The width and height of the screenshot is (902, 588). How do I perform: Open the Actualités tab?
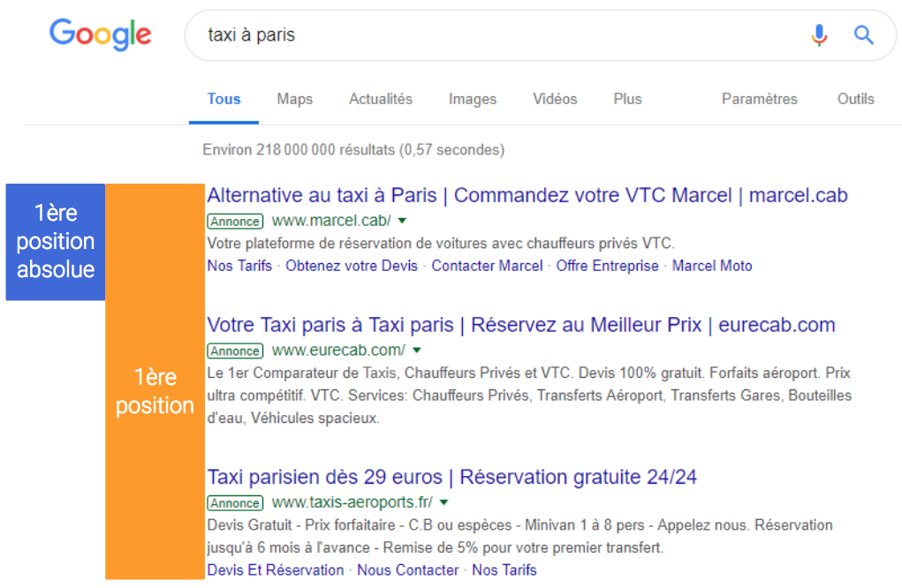point(380,99)
